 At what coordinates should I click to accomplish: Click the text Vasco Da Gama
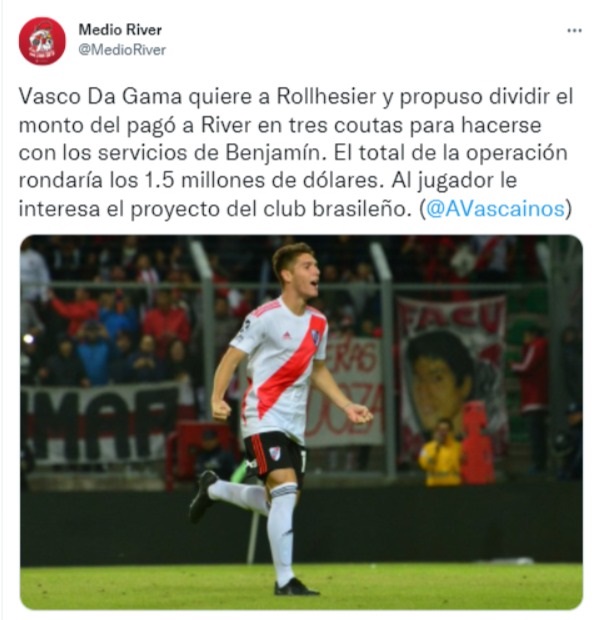100,97
